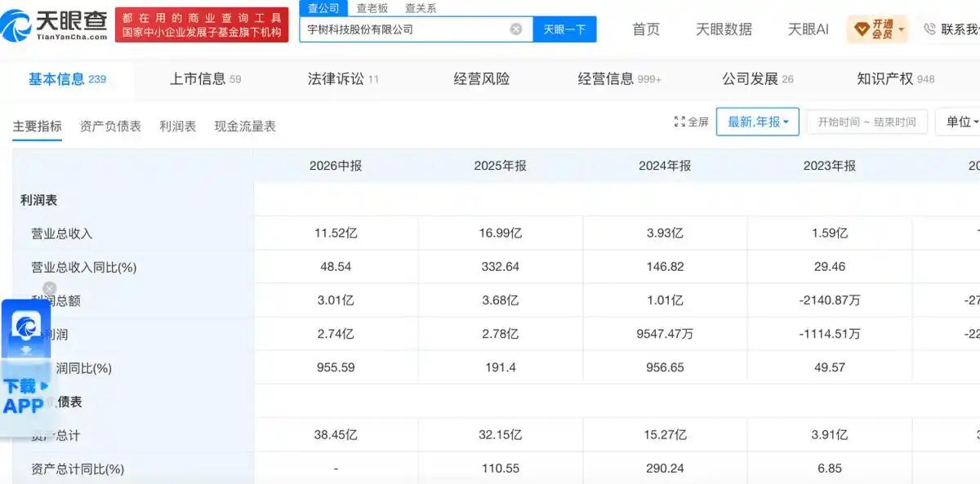Switch to the 查老板 search tab
The image size is (980, 484).
click(x=372, y=8)
